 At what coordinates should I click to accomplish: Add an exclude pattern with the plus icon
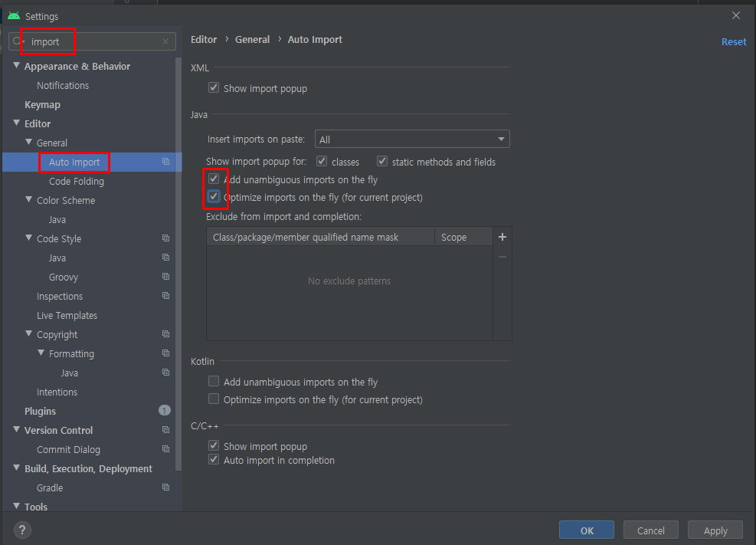click(502, 237)
